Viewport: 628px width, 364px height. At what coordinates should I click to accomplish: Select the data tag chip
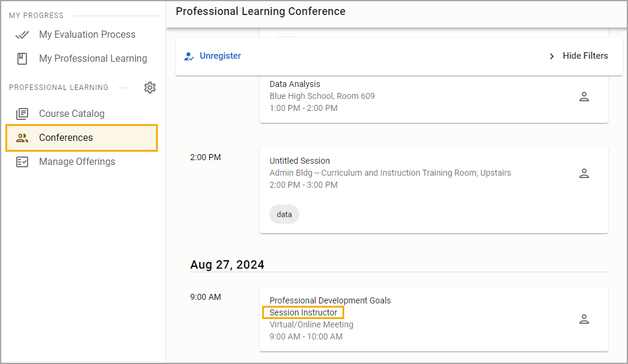pos(284,214)
